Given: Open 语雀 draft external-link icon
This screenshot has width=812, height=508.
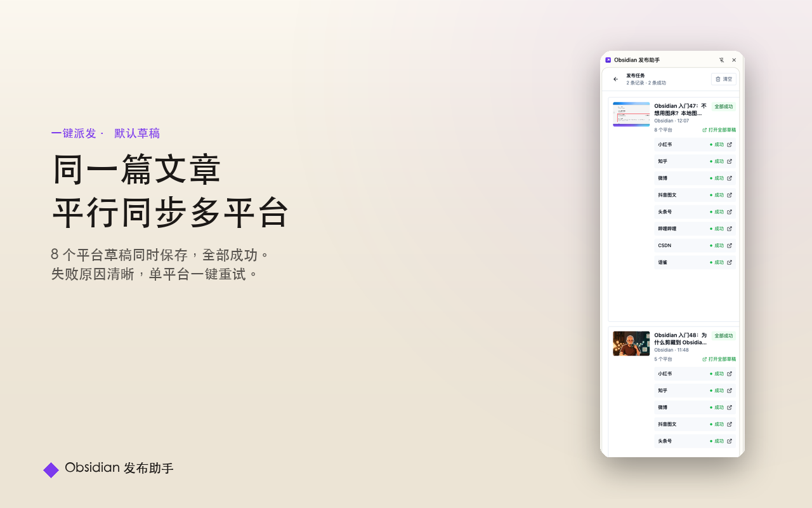Looking at the screenshot, I should pyautogui.click(x=730, y=262).
